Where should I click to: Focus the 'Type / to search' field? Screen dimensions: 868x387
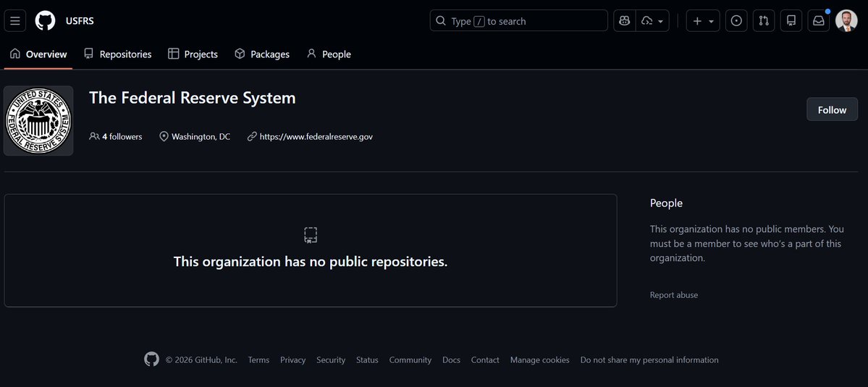tap(518, 21)
